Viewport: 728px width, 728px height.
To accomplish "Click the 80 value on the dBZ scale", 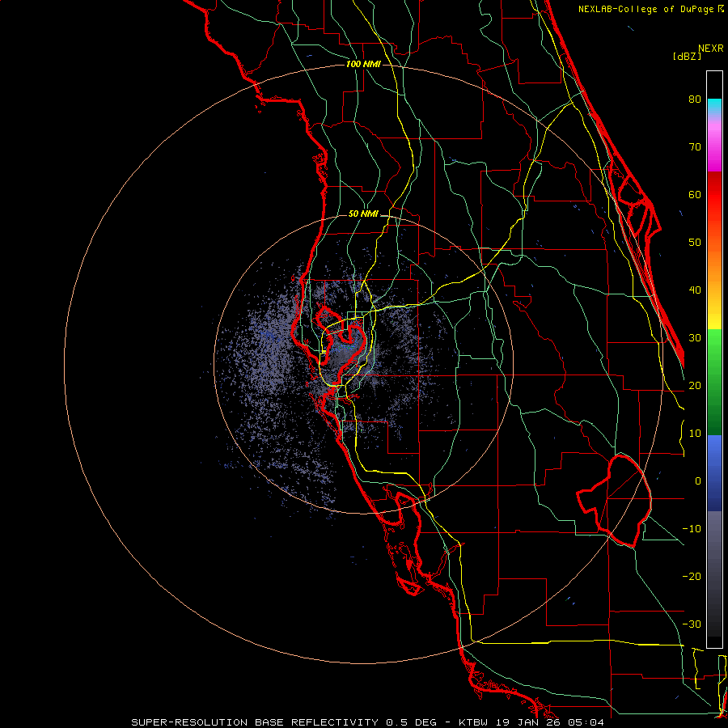I will click(x=695, y=99).
